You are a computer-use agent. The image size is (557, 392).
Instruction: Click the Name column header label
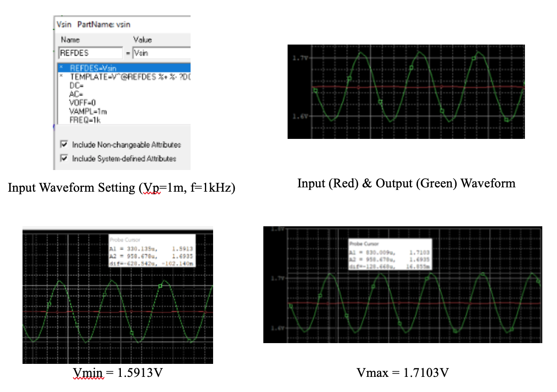point(70,40)
